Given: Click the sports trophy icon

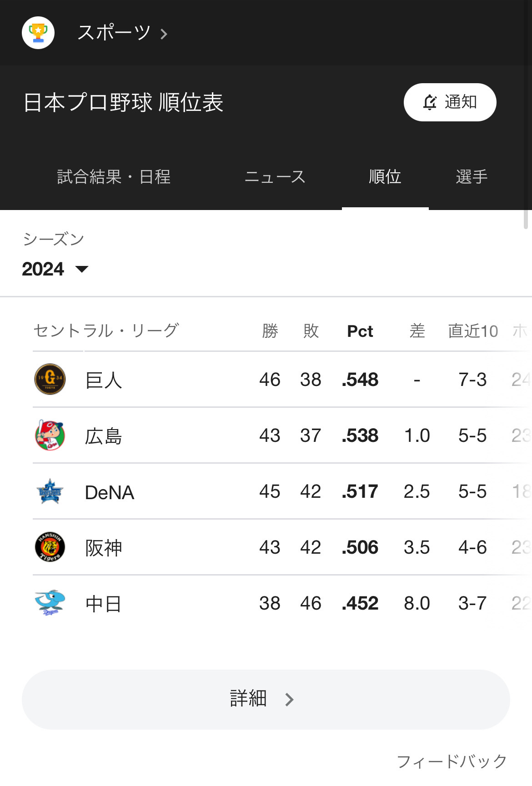Looking at the screenshot, I should (x=38, y=33).
